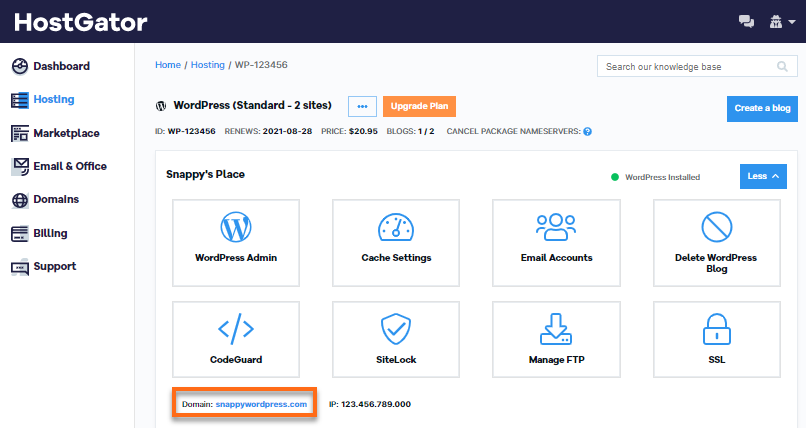Open Dashboard in the sidebar
806x428 pixels.
(61, 66)
